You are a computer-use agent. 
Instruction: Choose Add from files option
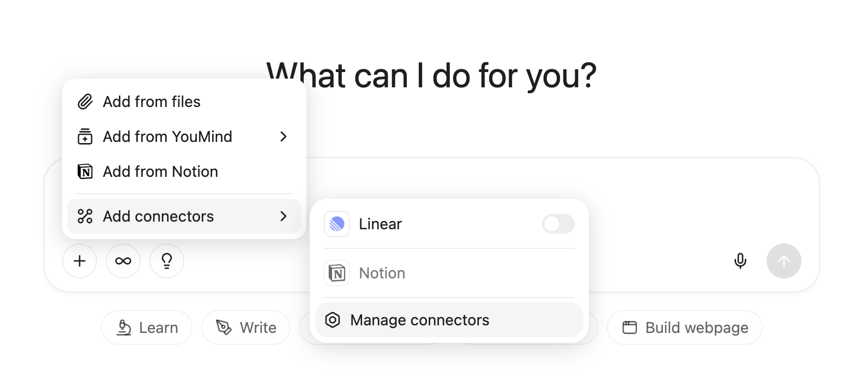coord(152,102)
